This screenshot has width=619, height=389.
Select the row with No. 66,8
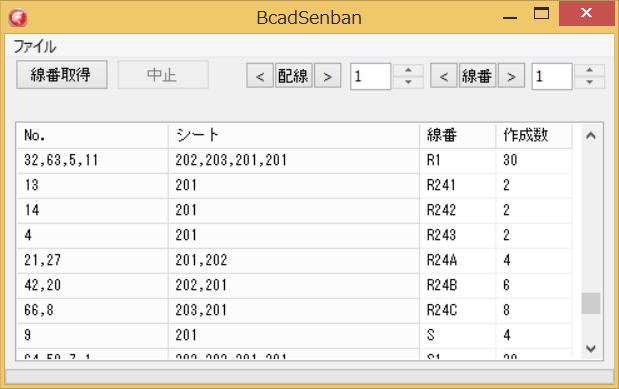[294, 310]
